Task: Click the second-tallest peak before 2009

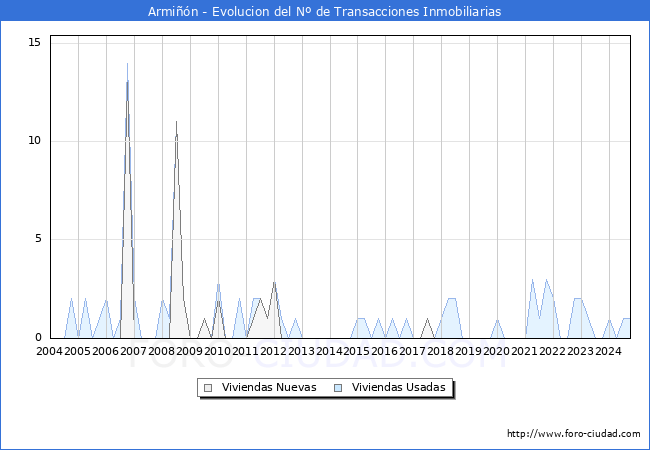Action: pos(177,123)
